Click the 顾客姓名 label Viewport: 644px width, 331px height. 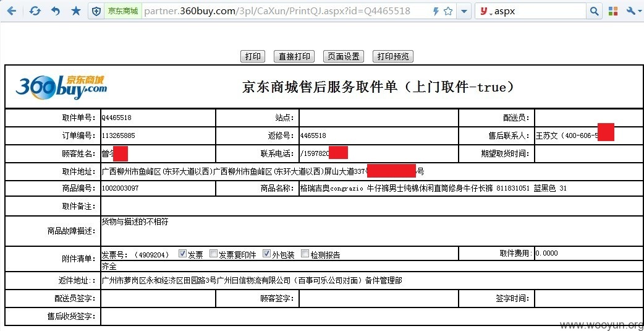[79, 154]
